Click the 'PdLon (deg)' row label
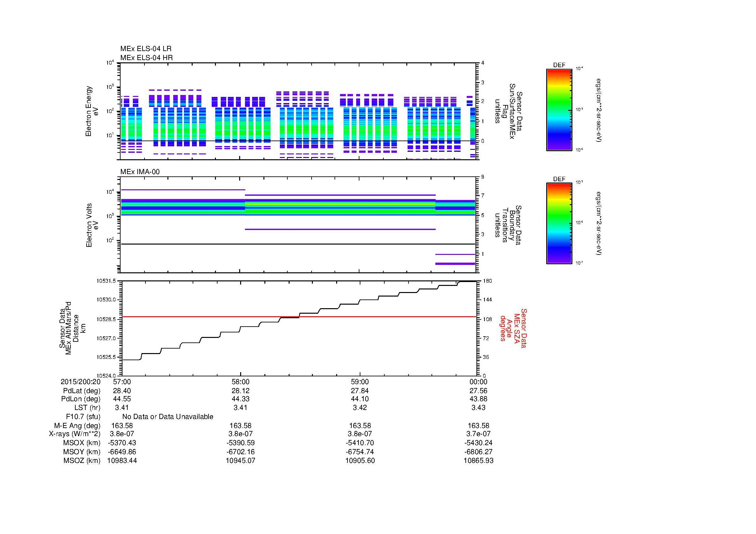Screen dimensions: 756x534 tap(81, 399)
